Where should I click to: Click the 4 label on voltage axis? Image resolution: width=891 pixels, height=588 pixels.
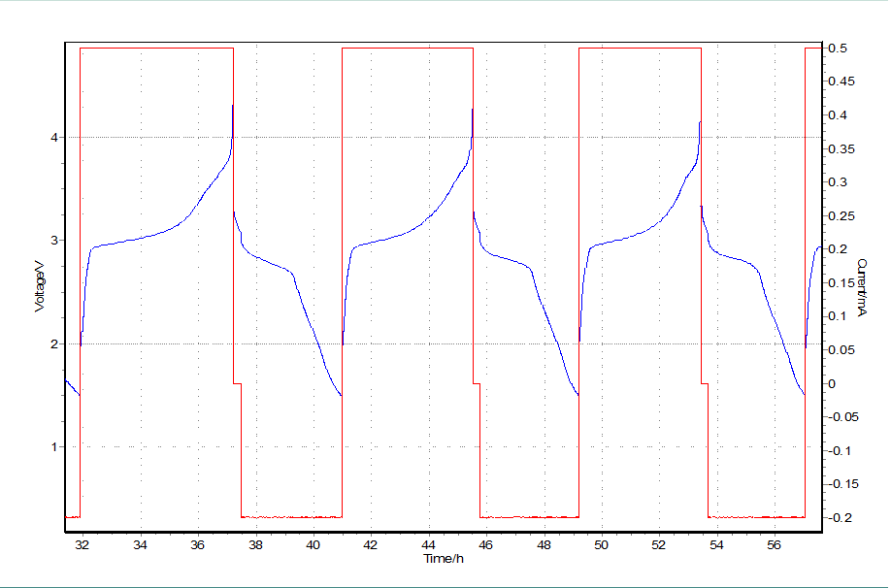[x=55, y=138]
